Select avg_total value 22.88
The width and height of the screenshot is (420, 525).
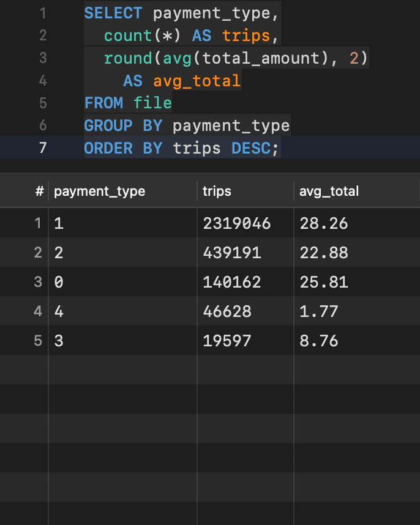(x=324, y=253)
